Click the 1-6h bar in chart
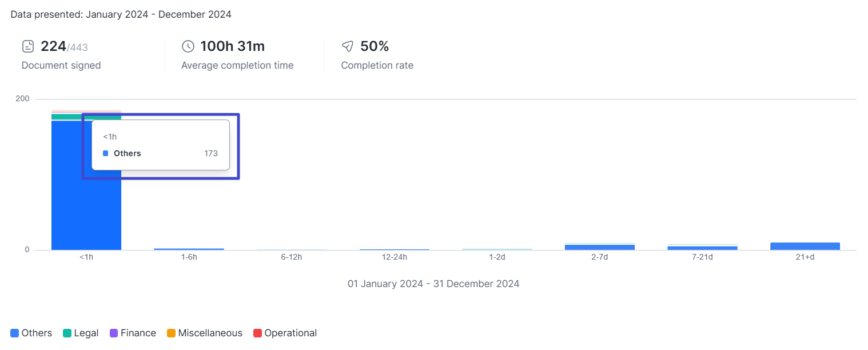Image resolution: width=868 pixels, height=350 pixels. point(189,249)
